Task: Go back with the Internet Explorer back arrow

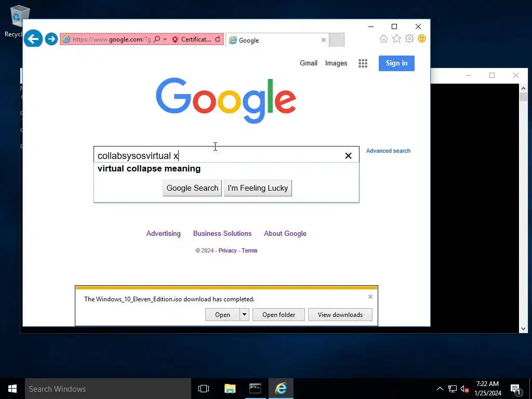Action: (33, 38)
